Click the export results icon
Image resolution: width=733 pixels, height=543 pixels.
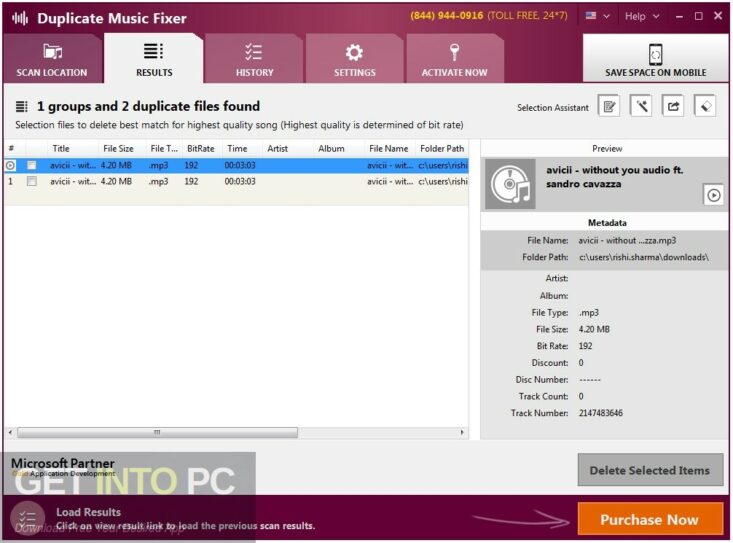coord(673,107)
